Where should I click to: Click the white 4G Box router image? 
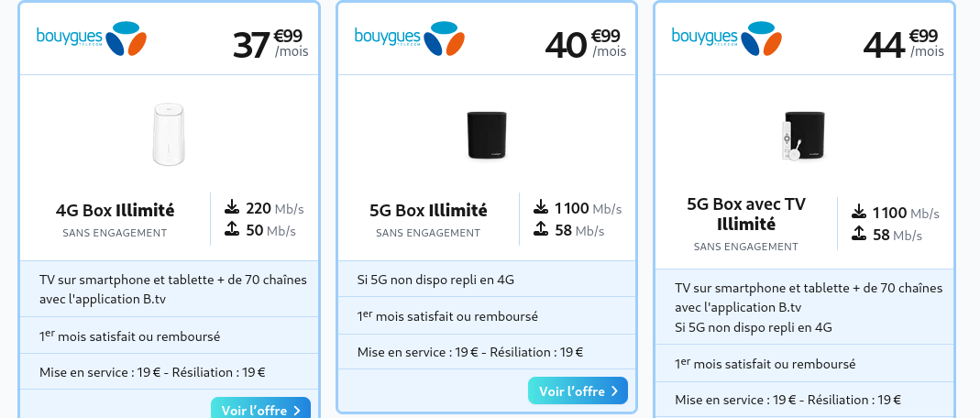tap(169, 136)
